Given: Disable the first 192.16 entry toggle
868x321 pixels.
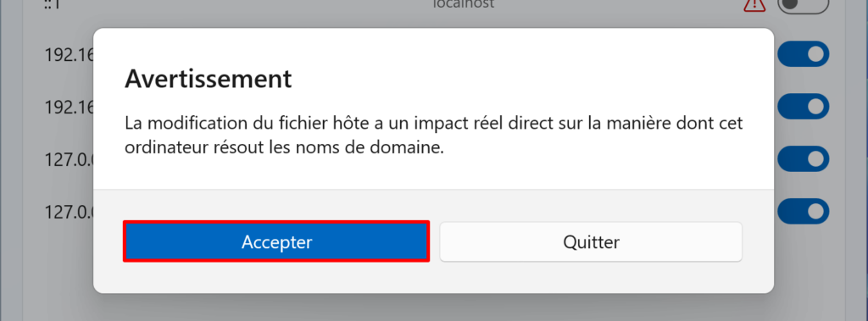Looking at the screenshot, I should (803, 54).
